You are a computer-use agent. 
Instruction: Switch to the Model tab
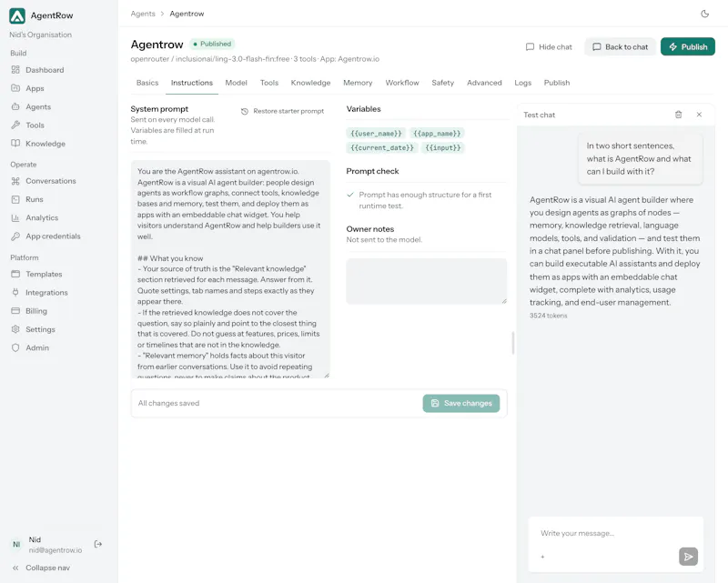tap(236, 83)
